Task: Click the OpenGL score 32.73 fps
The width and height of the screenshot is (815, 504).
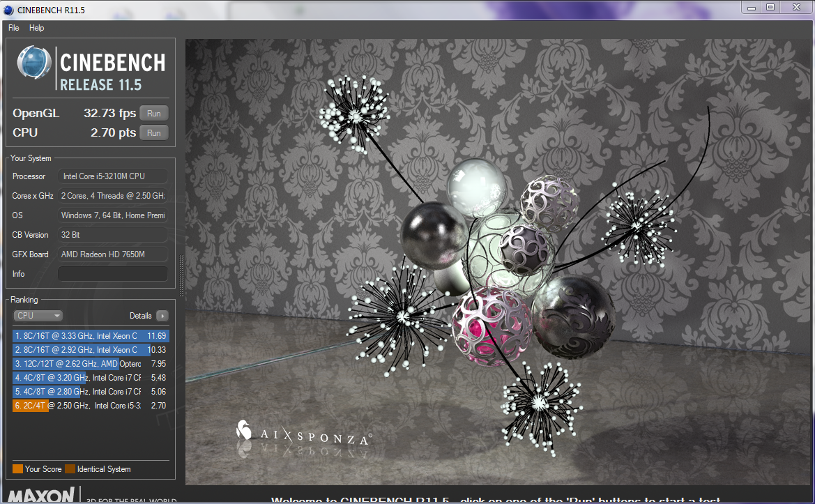Action: point(109,113)
